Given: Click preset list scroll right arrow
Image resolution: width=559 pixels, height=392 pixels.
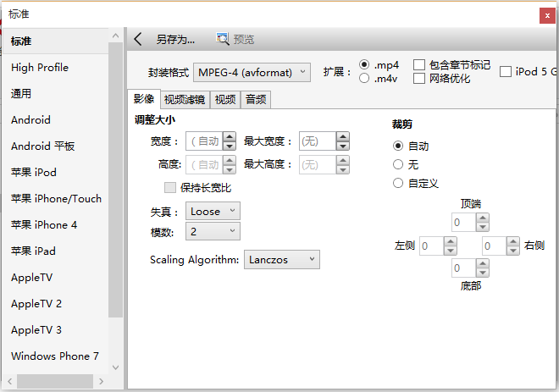Looking at the screenshot, I should click(x=102, y=381).
